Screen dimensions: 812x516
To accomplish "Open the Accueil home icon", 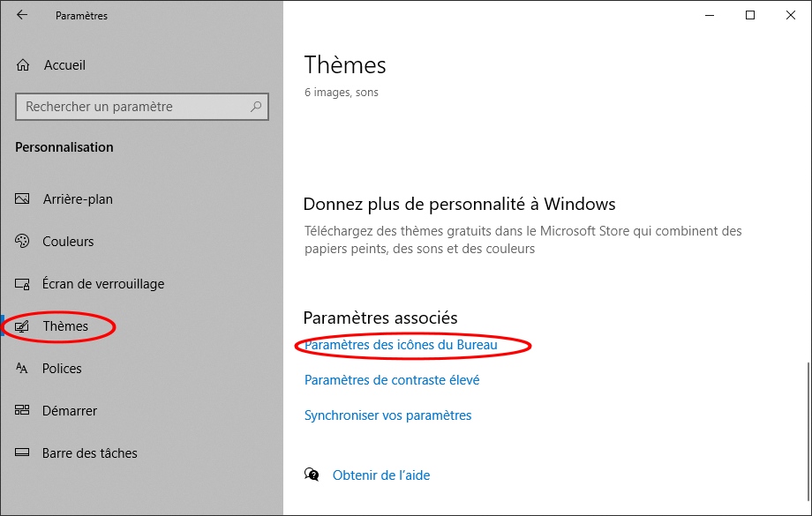I will click(23, 65).
